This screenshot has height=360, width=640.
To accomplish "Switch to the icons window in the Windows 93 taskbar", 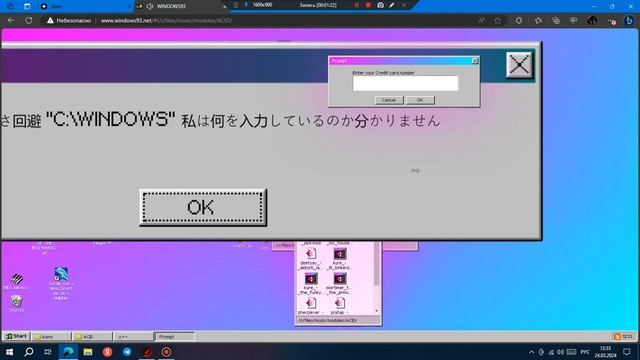I will click(x=51, y=337).
